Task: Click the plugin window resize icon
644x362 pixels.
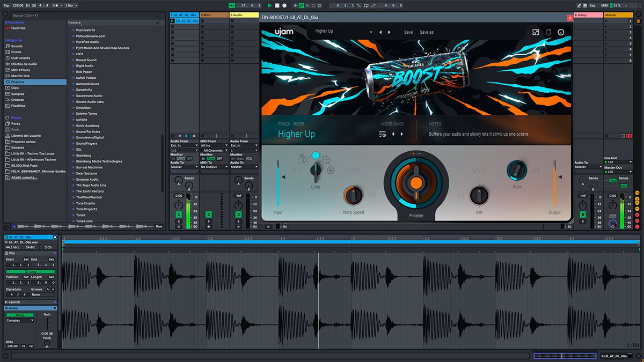Action: click(x=536, y=32)
